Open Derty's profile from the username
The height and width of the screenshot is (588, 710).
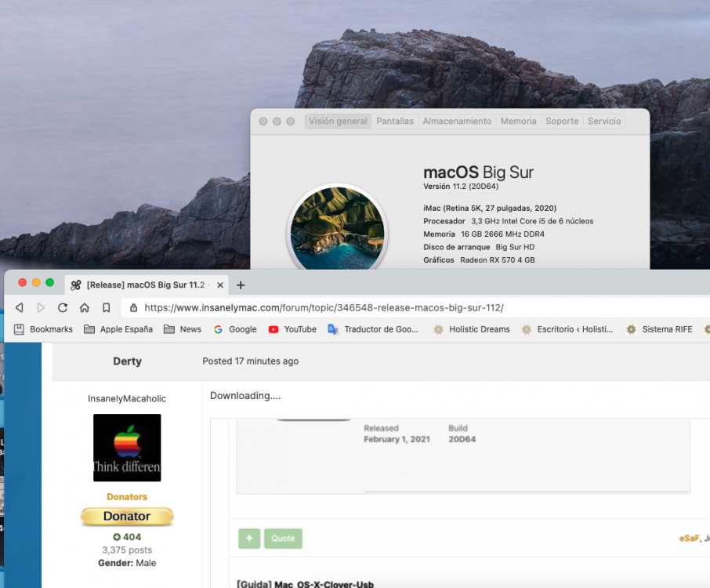tap(127, 361)
